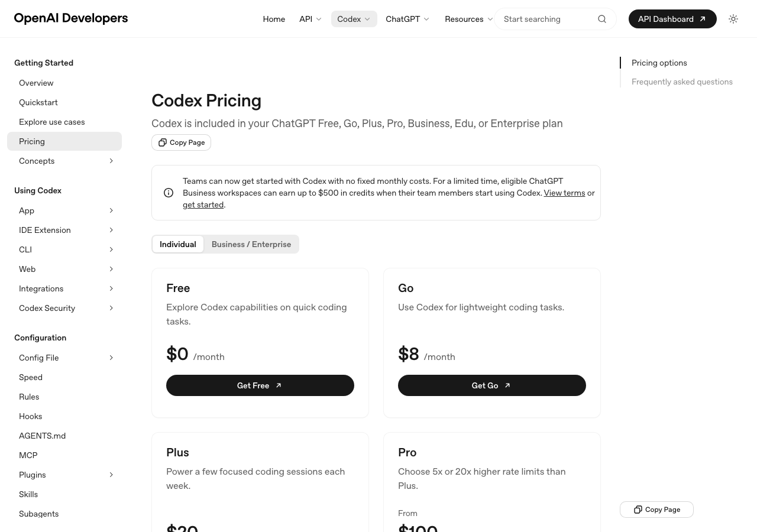Click the copy icon beside the page subtitle

163,142
